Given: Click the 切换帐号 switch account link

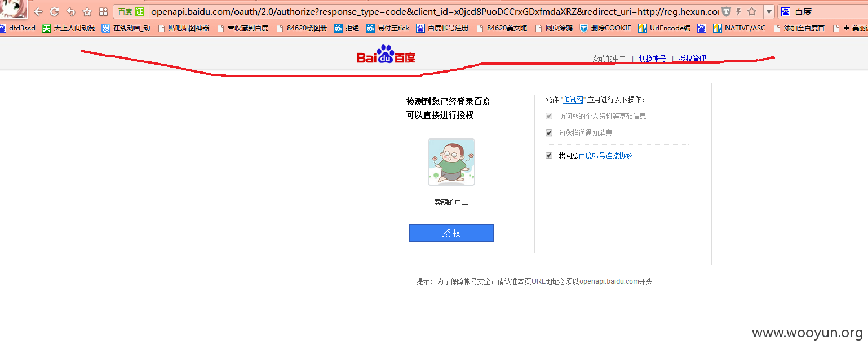Looking at the screenshot, I should [x=652, y=59].
